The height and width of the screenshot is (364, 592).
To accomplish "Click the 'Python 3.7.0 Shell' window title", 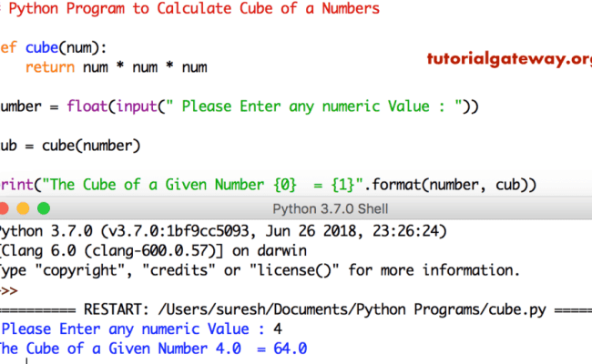I will [x=331, y=208].
